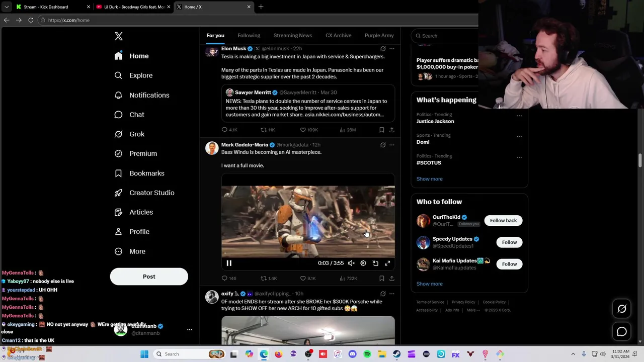Screen dimensions: 644x362
Task: Repost Mark Gadala-Maria's post
Action: (x=269, y=278)
